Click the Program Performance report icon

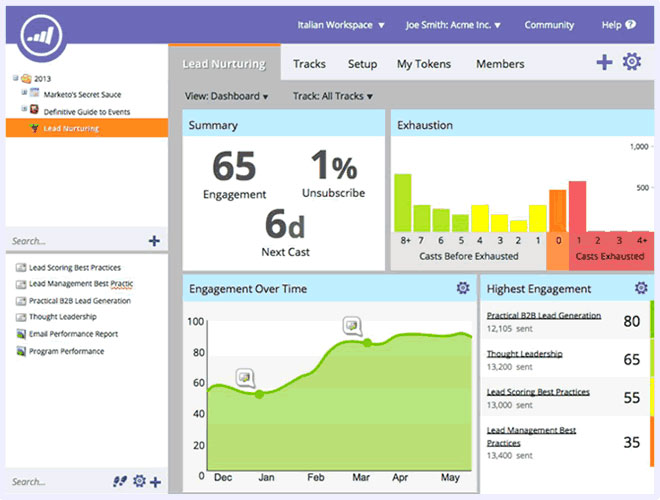21,351
